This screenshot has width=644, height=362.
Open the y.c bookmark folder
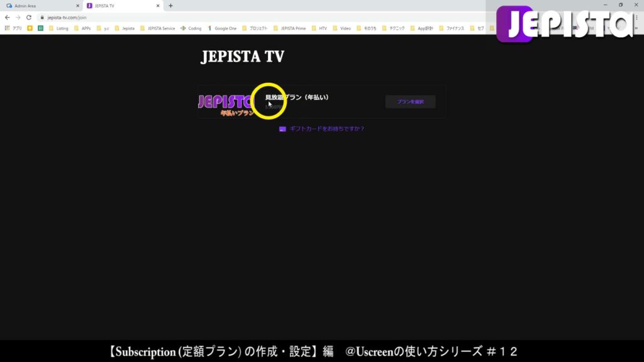103,28
